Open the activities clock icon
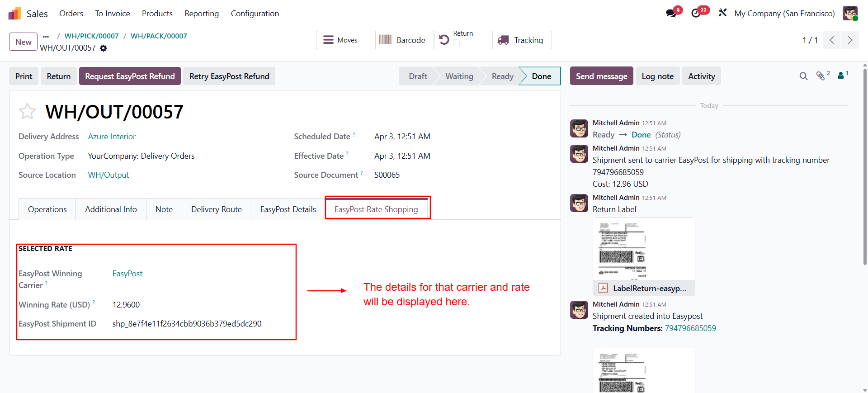 pyautogui.click(x=696, y=14)
